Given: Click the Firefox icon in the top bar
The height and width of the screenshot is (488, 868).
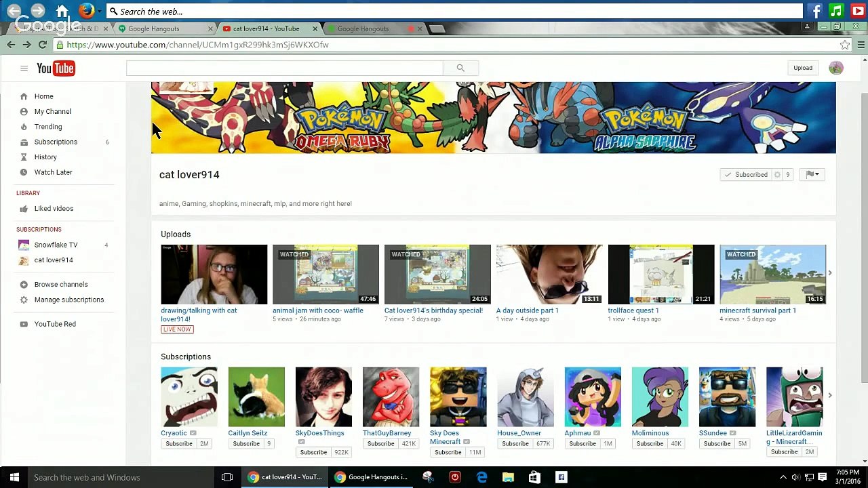Looking at the screenshot, I should (85, 11).
